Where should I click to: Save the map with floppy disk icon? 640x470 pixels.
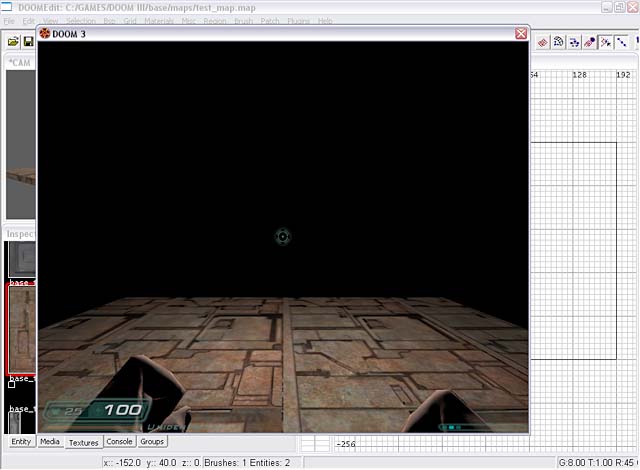click(x=29, y=42)
